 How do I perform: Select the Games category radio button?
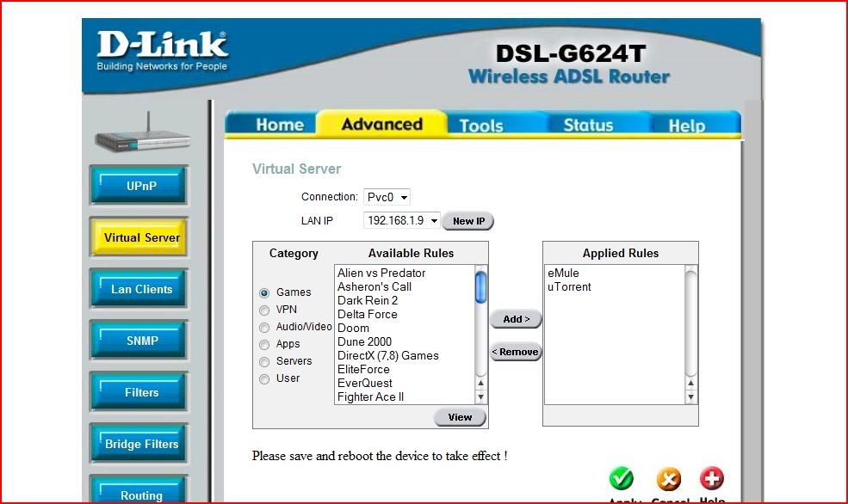point(264,292)
